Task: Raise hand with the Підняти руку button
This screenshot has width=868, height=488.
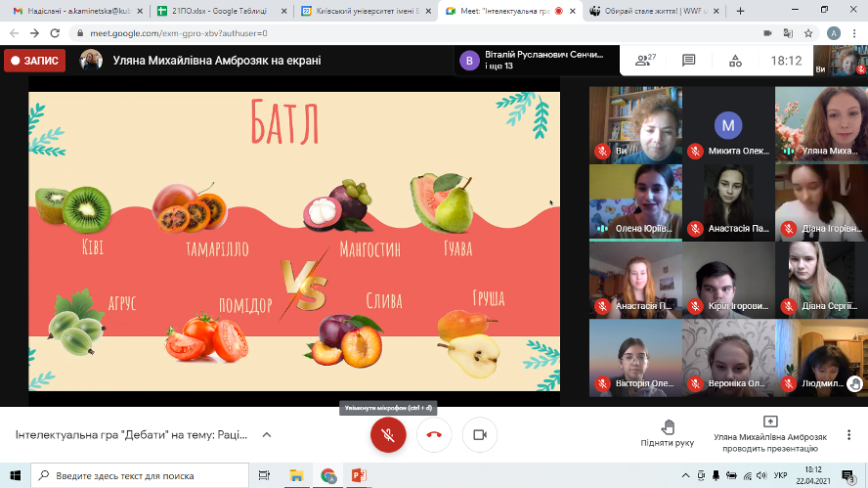Action: [667, 433]
